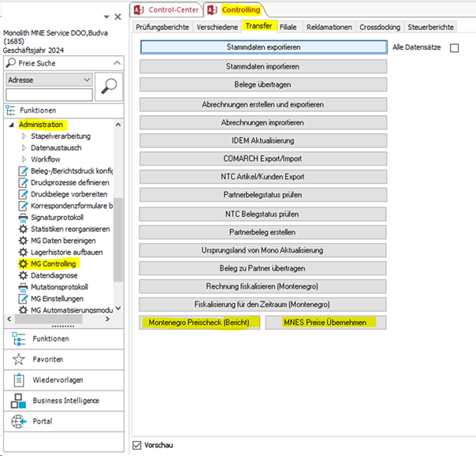
Task: Open Signaturprotokoll printer icon entry
Action: (x=23, y=217)
